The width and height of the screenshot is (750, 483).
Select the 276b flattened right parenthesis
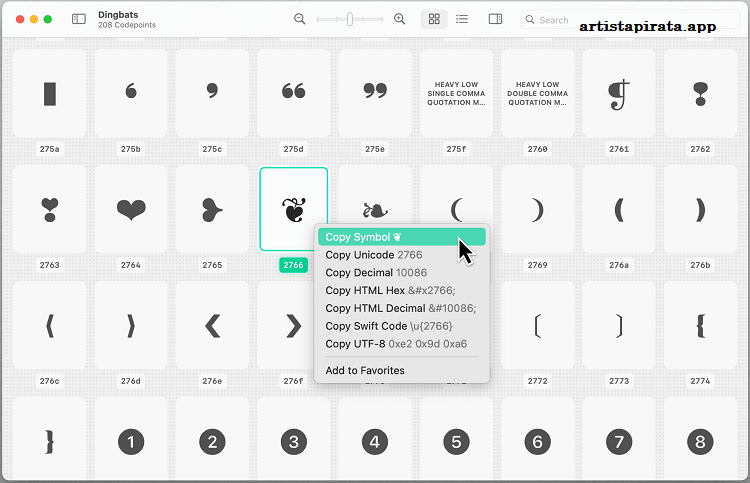(700, 209)
